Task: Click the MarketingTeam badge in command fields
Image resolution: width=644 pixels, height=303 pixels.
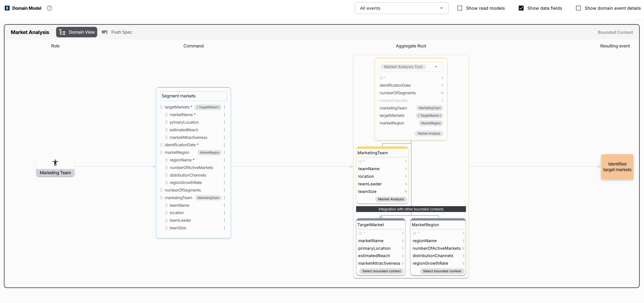Action: click(x=208, y=198)
